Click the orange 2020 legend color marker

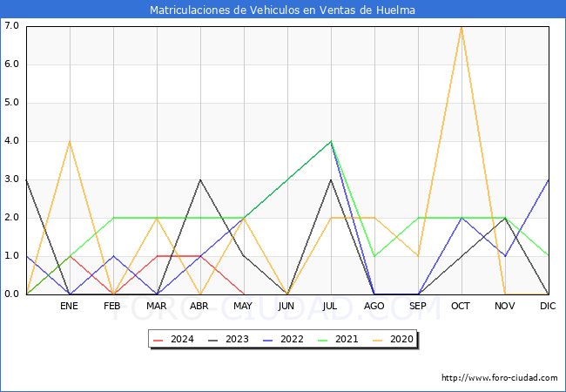click(x=378, y=340)
